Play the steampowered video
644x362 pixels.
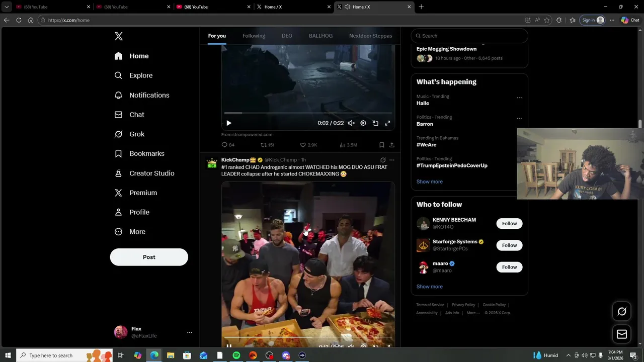pyautogui.click(x=229, y=123)
